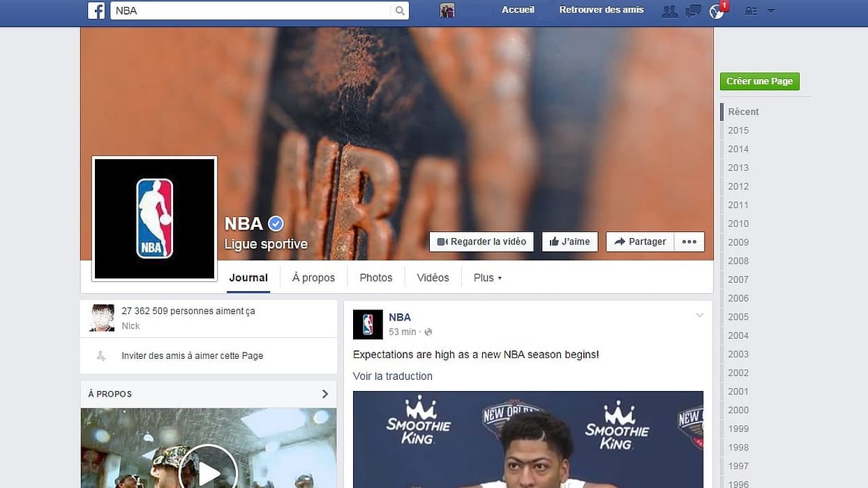Viewport: 868px width, 488px height.
Task: Click the Créer une Page button
Action: tap(760, 81)
